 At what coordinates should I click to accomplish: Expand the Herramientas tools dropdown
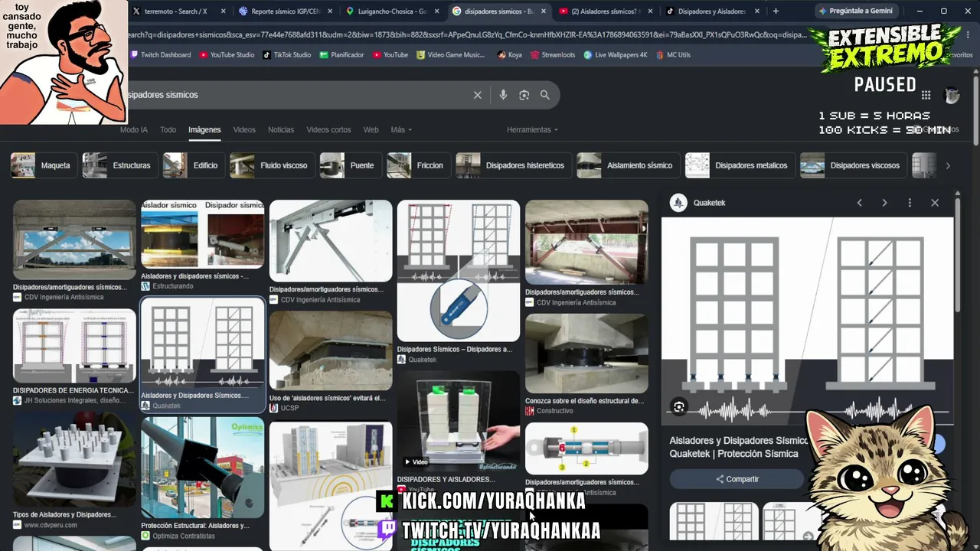click(x=532, y=130)
